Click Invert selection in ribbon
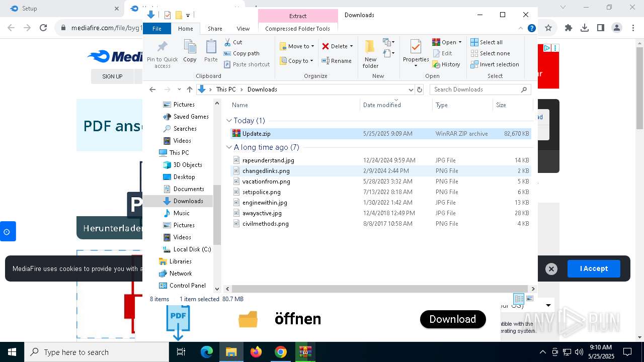This screenshot has width=644, height=362. [x=495, y=64]
